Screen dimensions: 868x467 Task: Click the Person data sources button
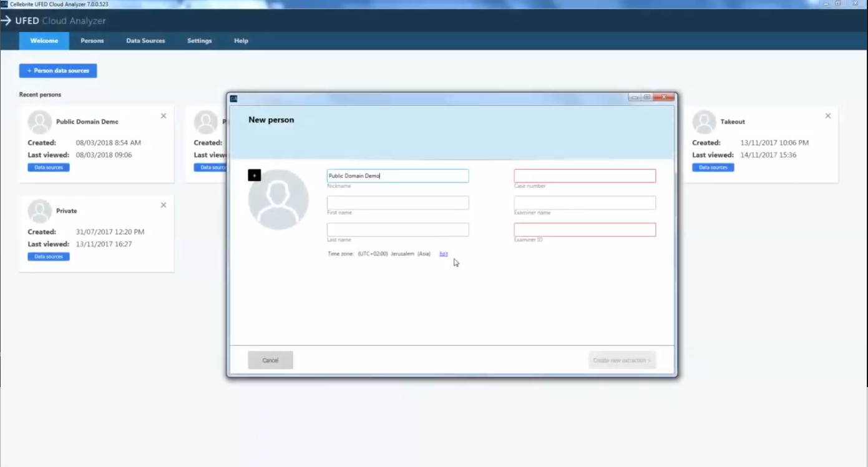pyautogui.click(x=58, y=71)
